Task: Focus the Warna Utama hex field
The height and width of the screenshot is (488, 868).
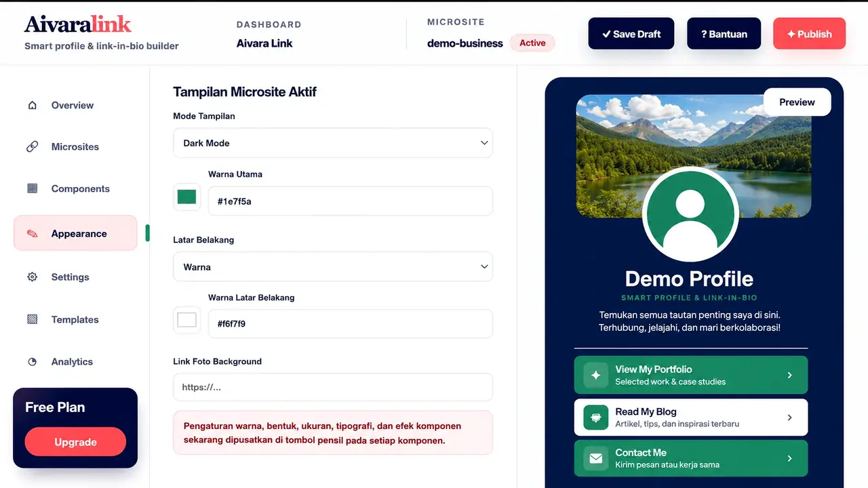Action: (x=351, y=201)
